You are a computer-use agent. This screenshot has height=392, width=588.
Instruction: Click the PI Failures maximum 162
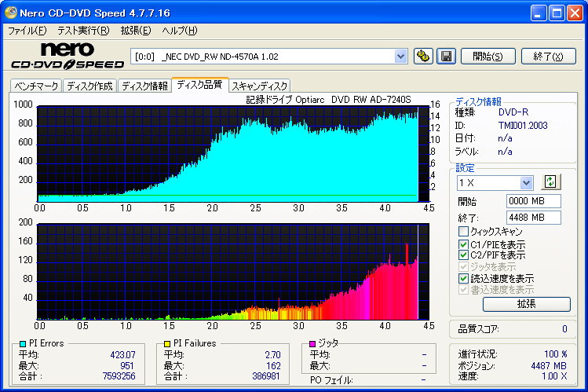point(273,366)
